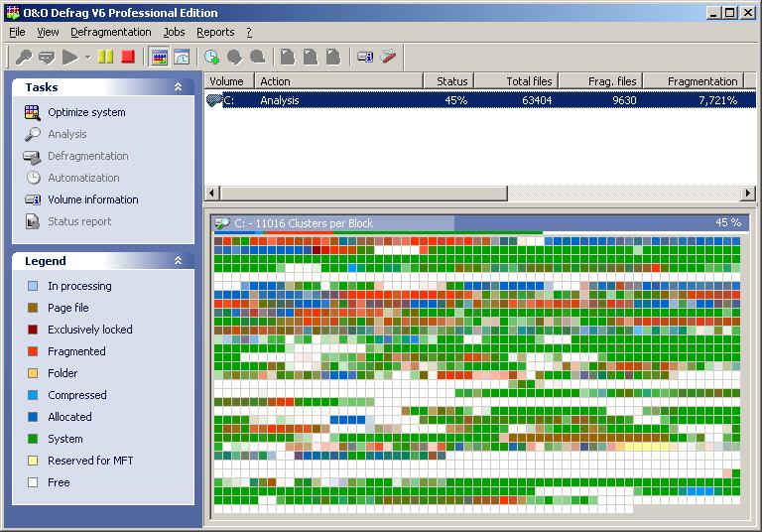Viewport: 762px width, 532px height.
Task: Click Optimize system in Tasks
Action: tap(86, 112)
